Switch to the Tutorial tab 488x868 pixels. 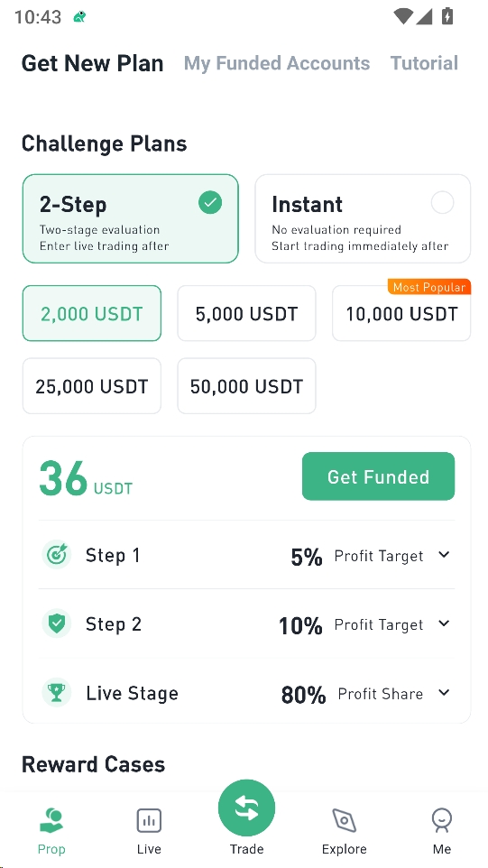click(424, 63)
